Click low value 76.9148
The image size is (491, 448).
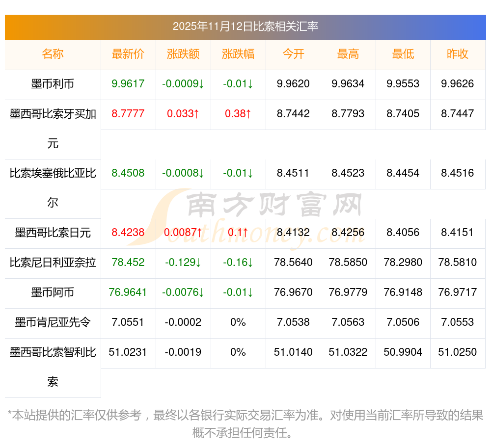point(403,292)
